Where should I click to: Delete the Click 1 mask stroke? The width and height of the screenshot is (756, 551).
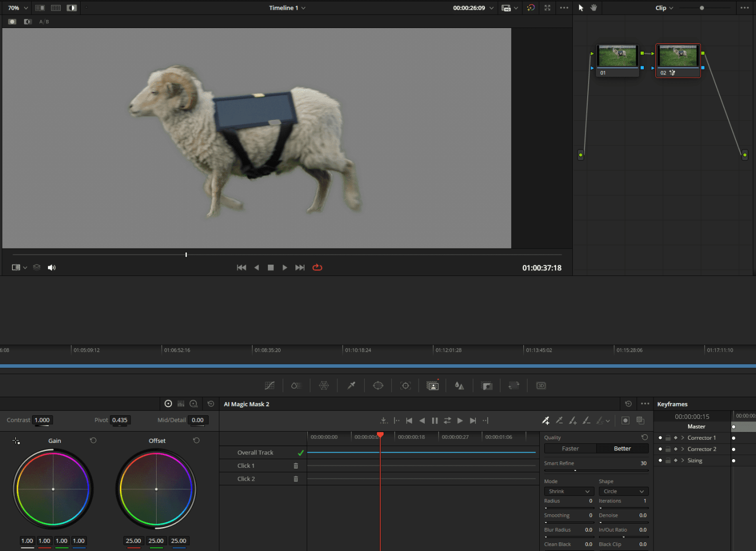point(296,465)
